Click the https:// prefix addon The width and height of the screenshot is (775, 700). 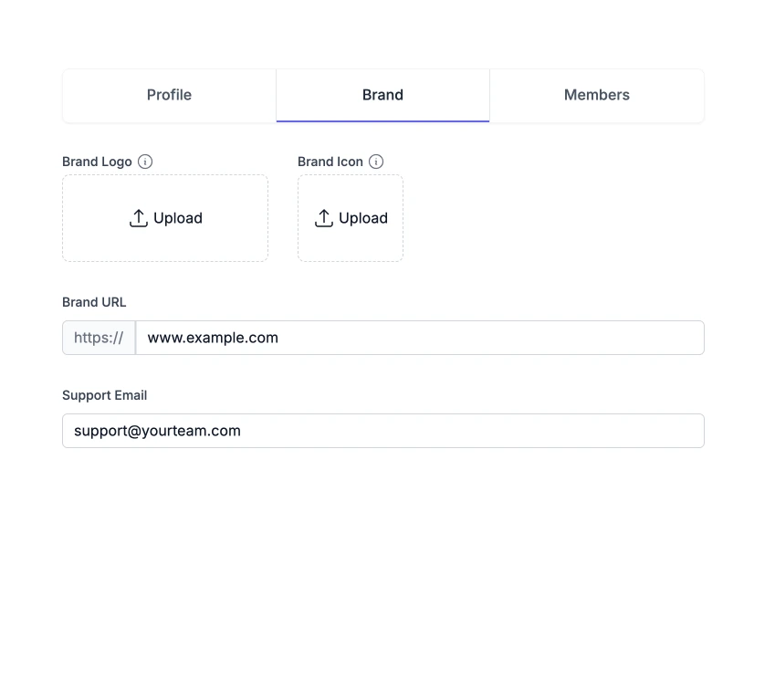99,338
